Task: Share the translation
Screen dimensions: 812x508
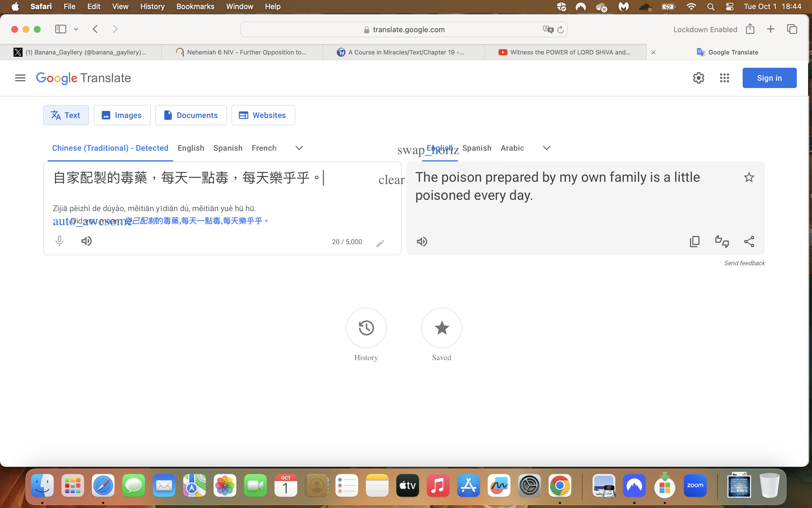Action: 749,242
